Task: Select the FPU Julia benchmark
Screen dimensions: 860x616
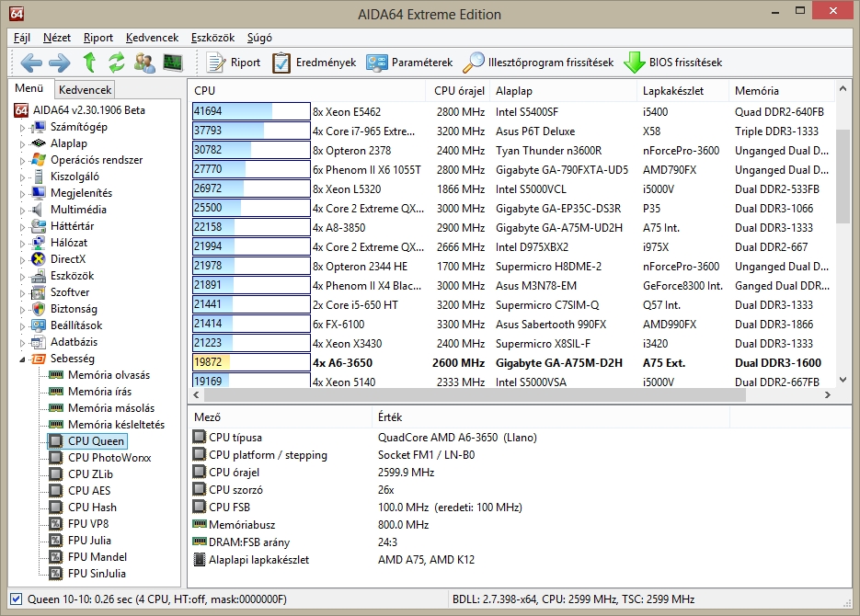Action: [x=89, y=541]
